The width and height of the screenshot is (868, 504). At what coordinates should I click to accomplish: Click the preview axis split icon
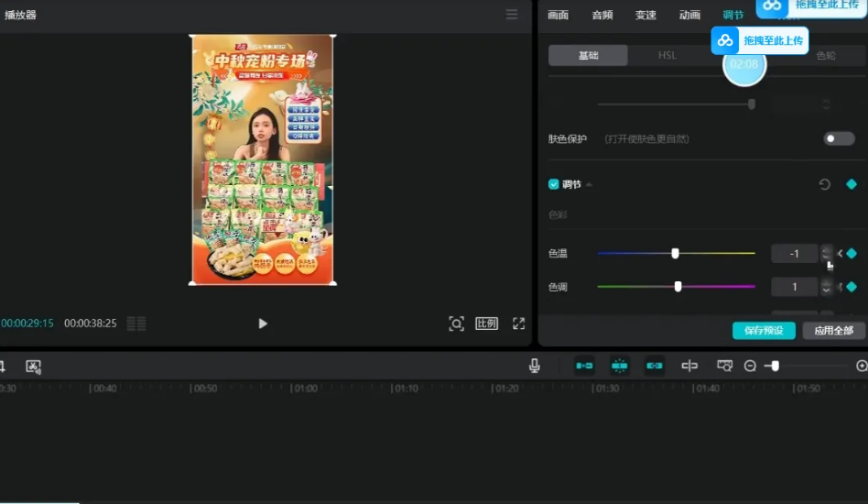click(x=689, y=366)
